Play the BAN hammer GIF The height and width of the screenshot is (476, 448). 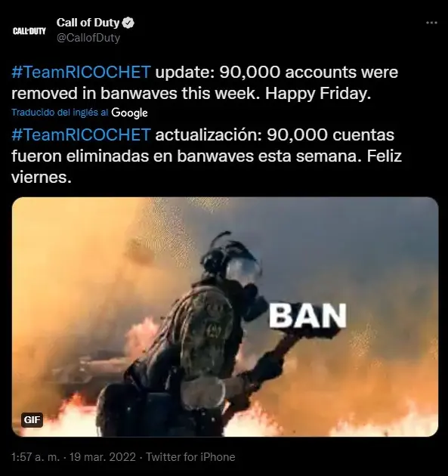[x=225, y=317]
